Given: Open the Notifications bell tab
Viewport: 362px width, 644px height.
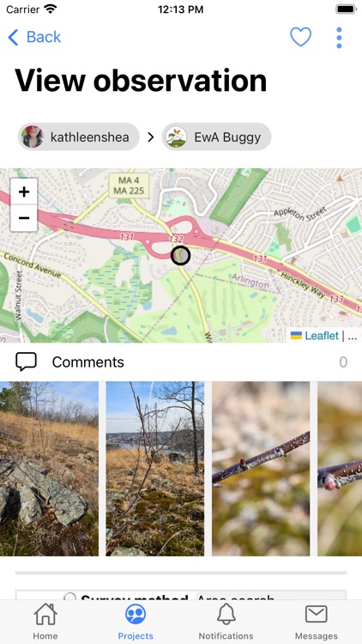Looking at the screenshot, I should (226, 622).
